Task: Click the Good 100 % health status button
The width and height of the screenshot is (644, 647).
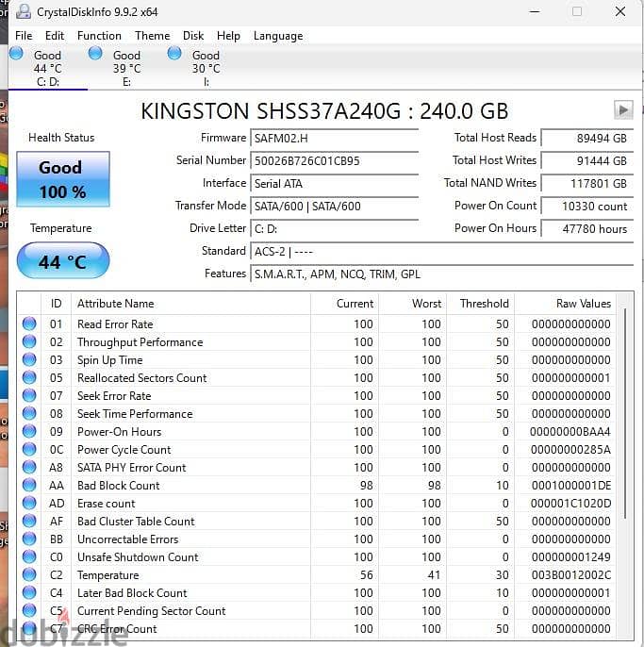Action: pos(63,179)
